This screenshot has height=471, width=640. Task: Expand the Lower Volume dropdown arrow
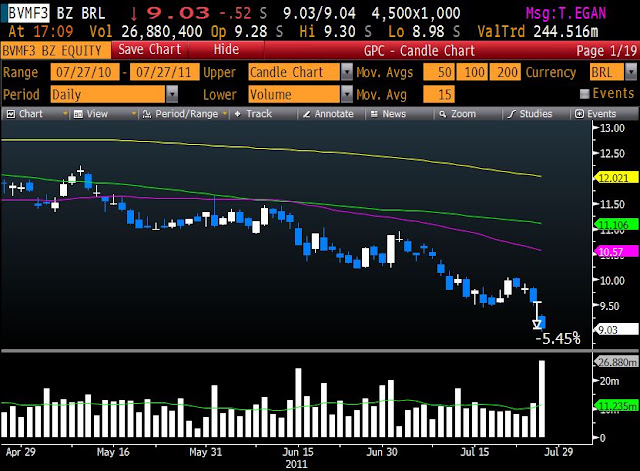pos(347,94)
